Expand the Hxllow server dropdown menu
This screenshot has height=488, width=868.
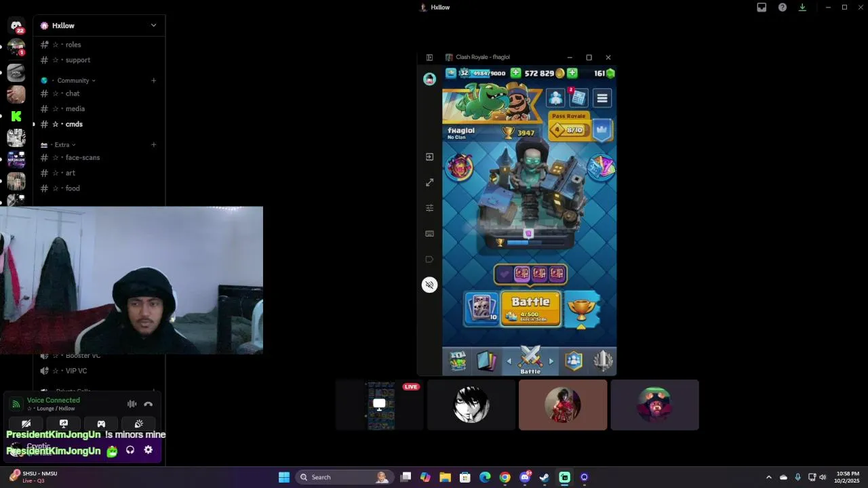(x=153, y=26)
